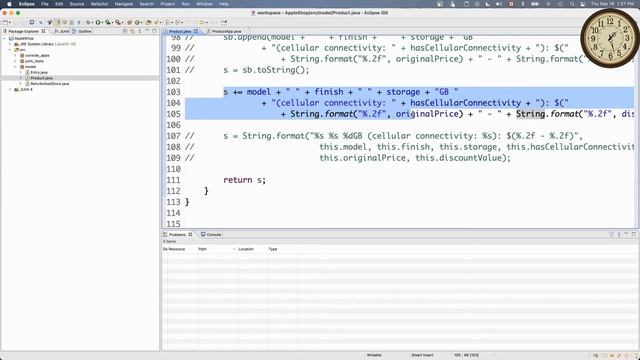Open the Refactor menu
Image resolution: width=640 pixels, height=360 pixels.
(99, 4)
